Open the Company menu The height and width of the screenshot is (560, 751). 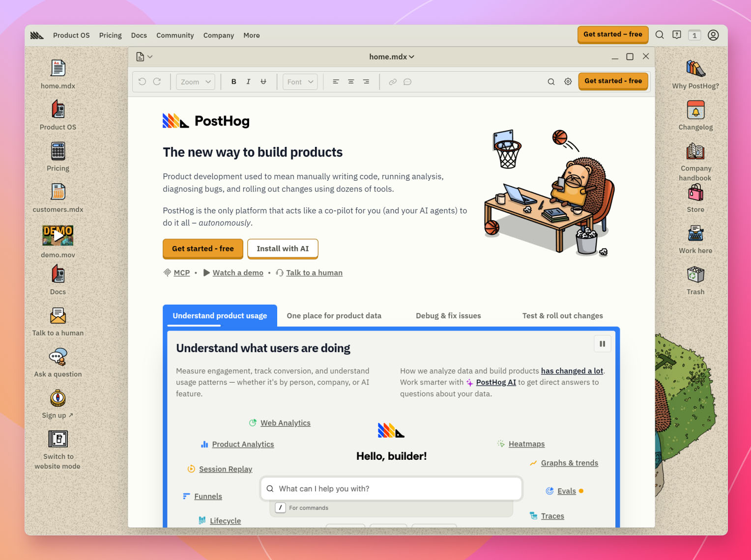[219, 35]
